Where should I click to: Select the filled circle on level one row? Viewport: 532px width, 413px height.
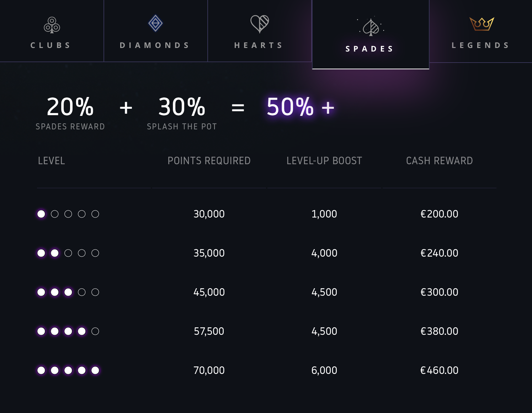(x=41, y=214)
